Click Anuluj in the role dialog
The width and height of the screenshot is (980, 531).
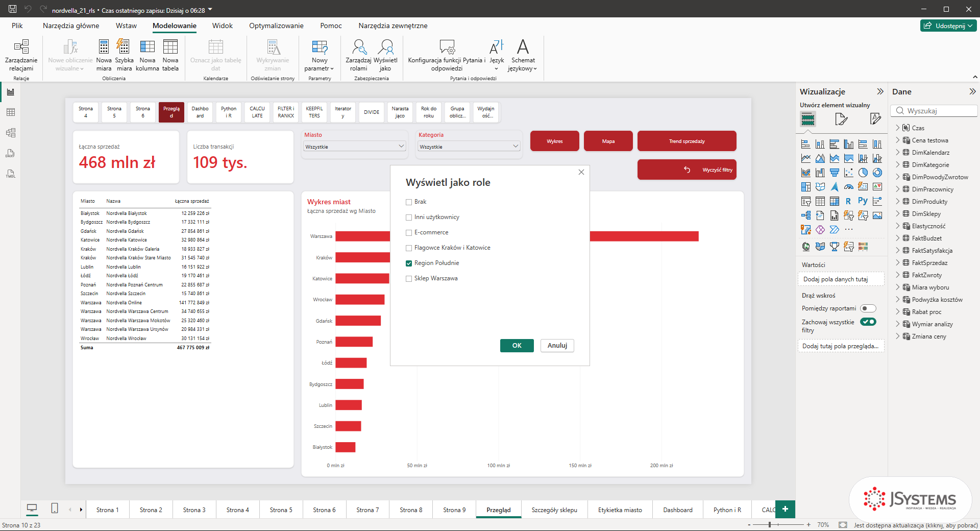coord(557,346)
